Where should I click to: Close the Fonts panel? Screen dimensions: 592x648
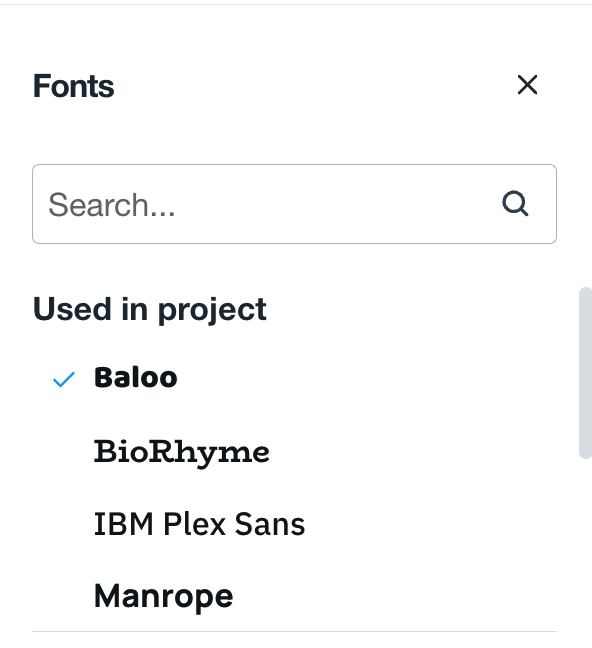click(527, 85)
